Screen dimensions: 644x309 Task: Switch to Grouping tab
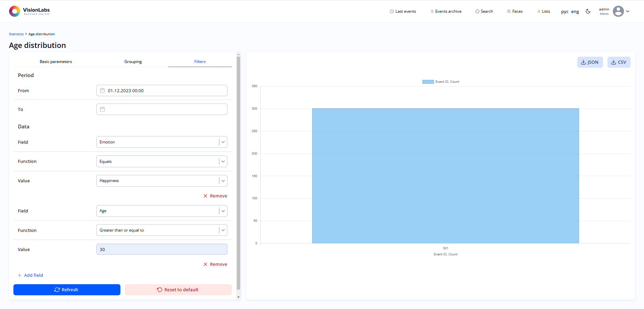(x=133, y=62)
